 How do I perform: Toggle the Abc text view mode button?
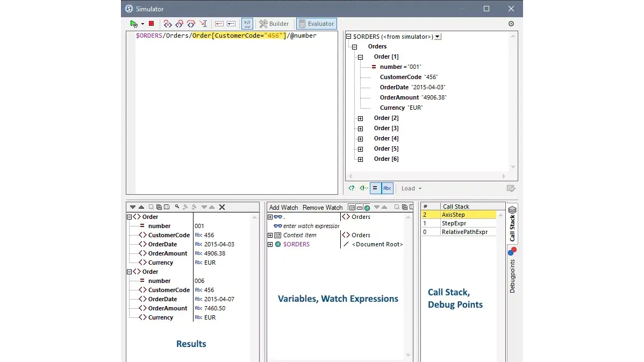click(x=387, y=188)
